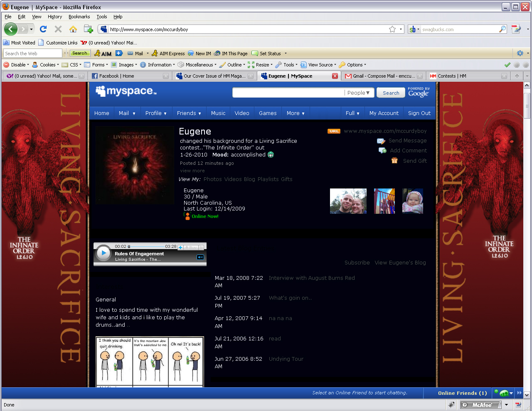Toggle the chat availability status icon
Image resolution: width=532 pixels, height=411 pixels.
pyautogui.click(x=503, y=393)
